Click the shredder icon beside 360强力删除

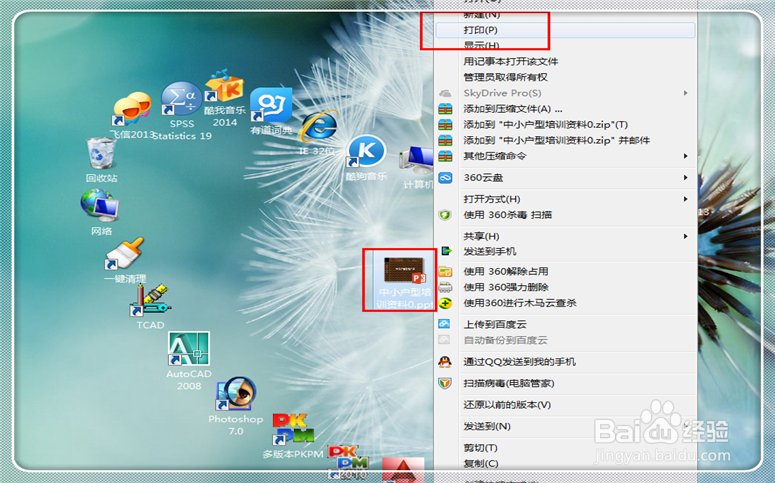pyautogui.click(x=445, y=287)
